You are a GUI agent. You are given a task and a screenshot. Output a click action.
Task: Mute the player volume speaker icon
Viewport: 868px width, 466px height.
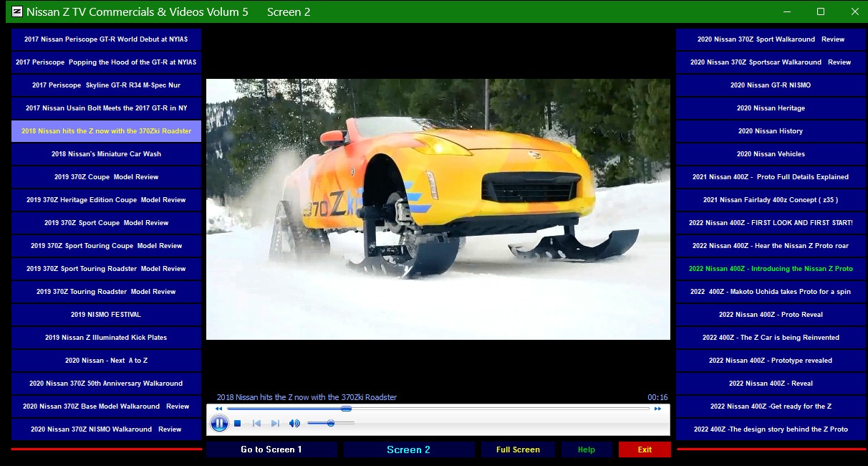(x=294, y=424)
